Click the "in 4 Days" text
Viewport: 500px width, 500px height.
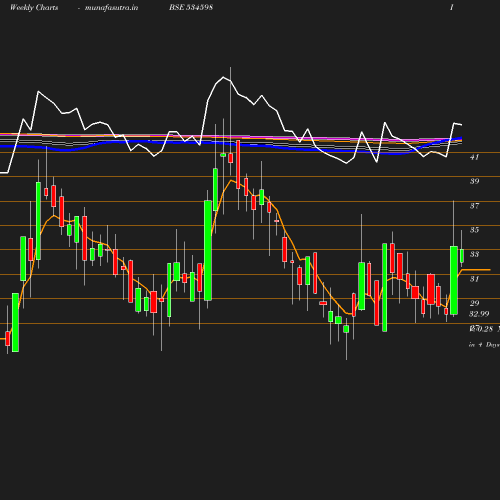coord(484,345)
